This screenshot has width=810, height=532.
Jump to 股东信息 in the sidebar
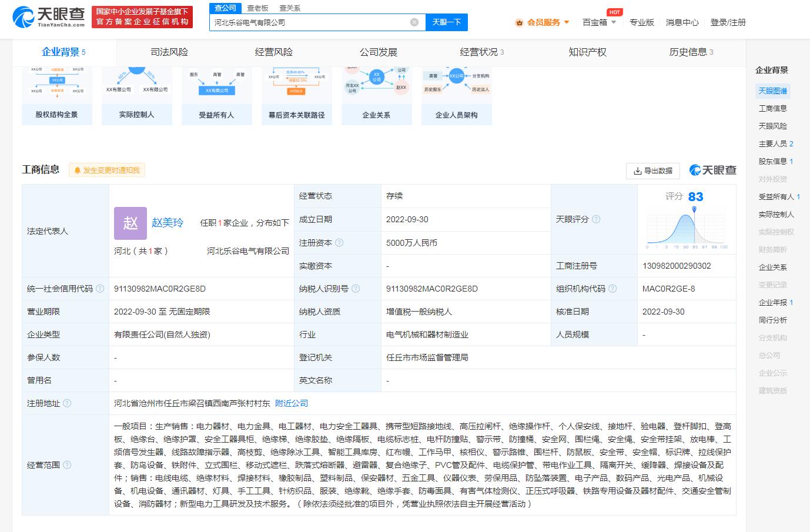tap(776, 162)
